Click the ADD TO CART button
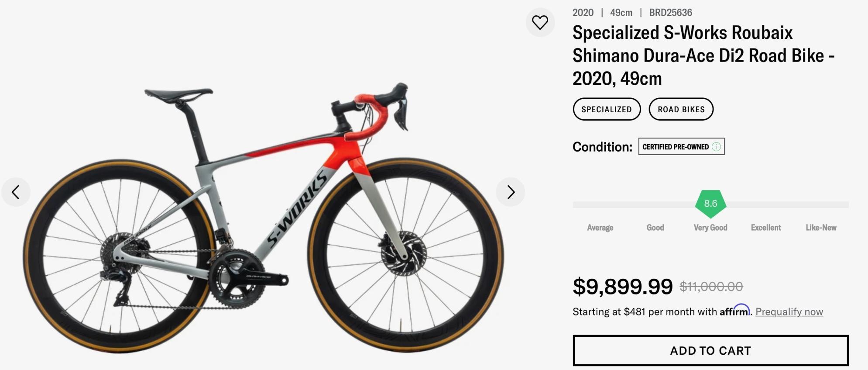 point(710,350)
